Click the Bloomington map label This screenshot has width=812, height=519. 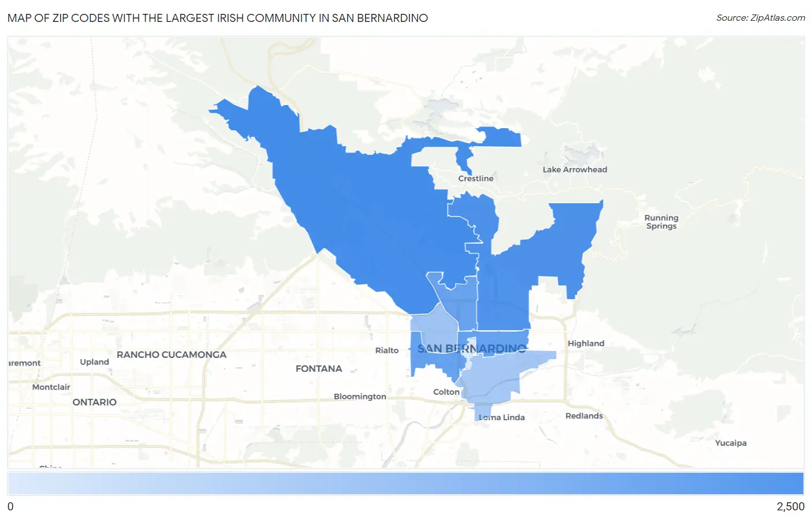tap(360, 397)
